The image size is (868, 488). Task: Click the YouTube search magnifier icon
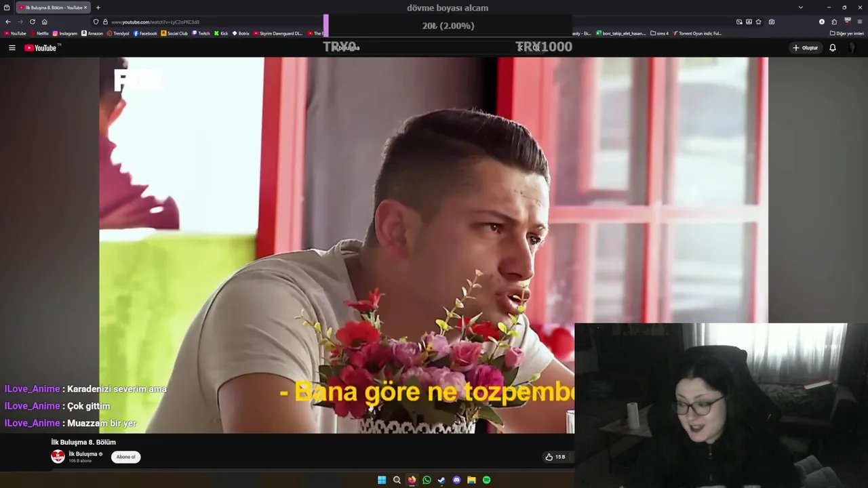pos(536,47)
